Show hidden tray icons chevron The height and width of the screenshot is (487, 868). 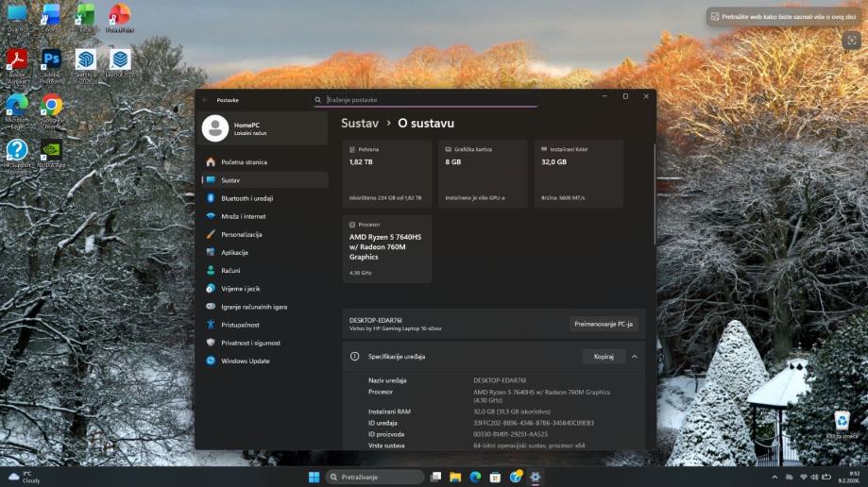(774, 477)
